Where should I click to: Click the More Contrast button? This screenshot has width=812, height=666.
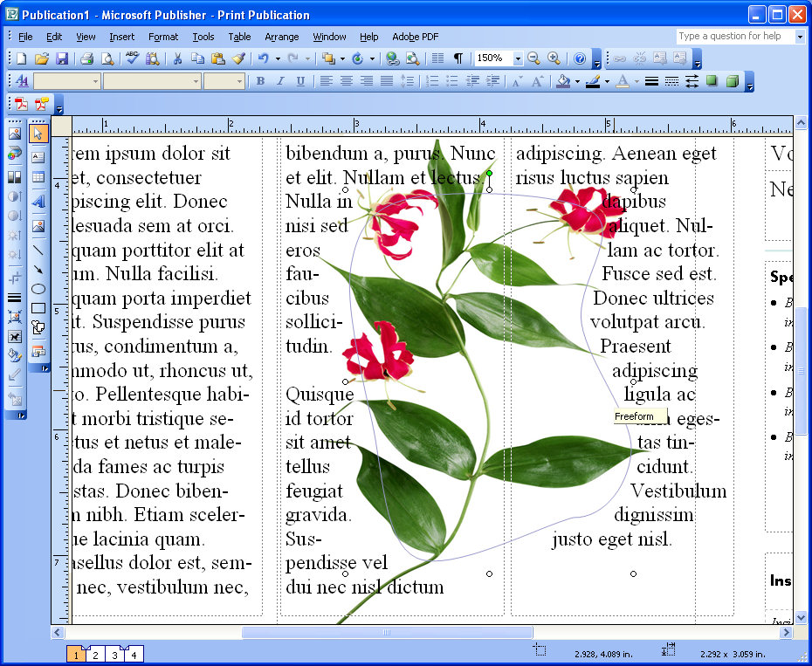pos(15,196)
